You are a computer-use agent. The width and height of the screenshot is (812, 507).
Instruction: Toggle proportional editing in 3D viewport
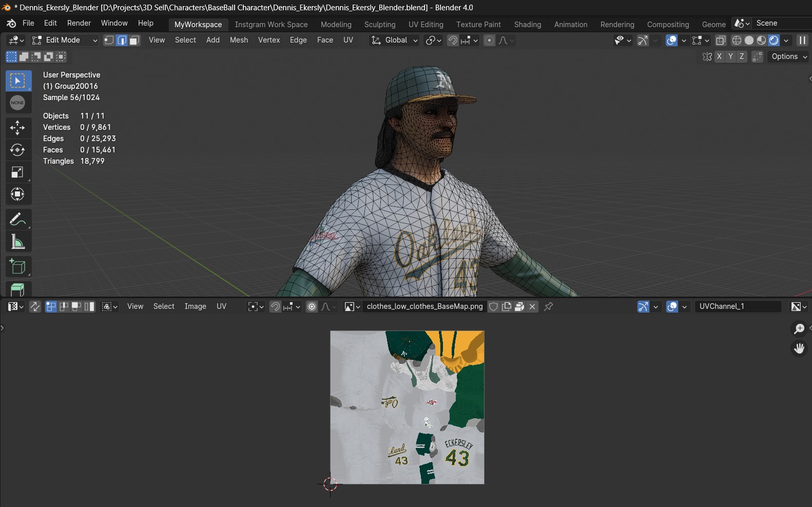coord(490,40)
